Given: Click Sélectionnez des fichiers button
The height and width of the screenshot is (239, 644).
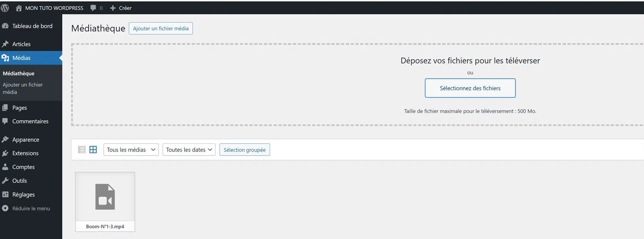Looking at the screenshot, I should [470, 88].
